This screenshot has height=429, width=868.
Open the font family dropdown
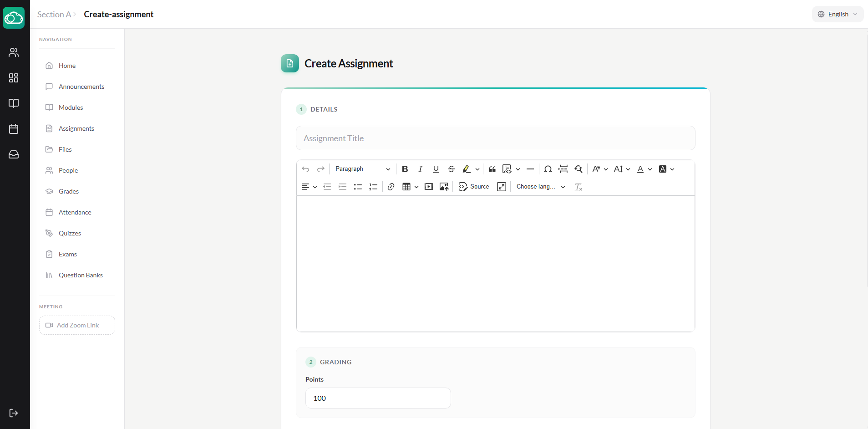coord(600,169)
